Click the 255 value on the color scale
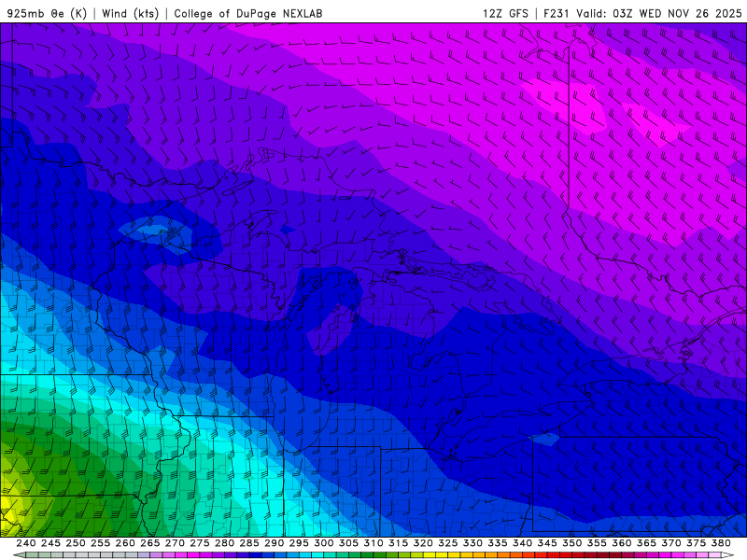The height and width of the screenshot is (560, 747). pos(101,543)
